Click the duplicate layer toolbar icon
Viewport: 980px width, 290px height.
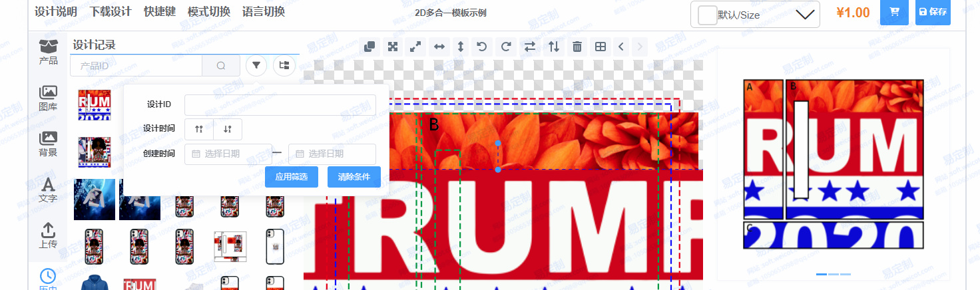[x=370, y=47]
